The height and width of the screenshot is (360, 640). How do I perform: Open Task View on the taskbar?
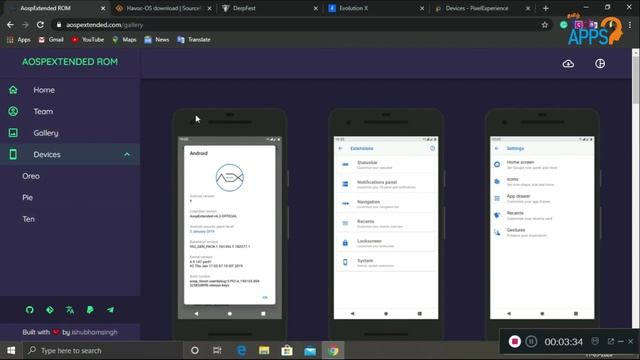coord(217,350)
